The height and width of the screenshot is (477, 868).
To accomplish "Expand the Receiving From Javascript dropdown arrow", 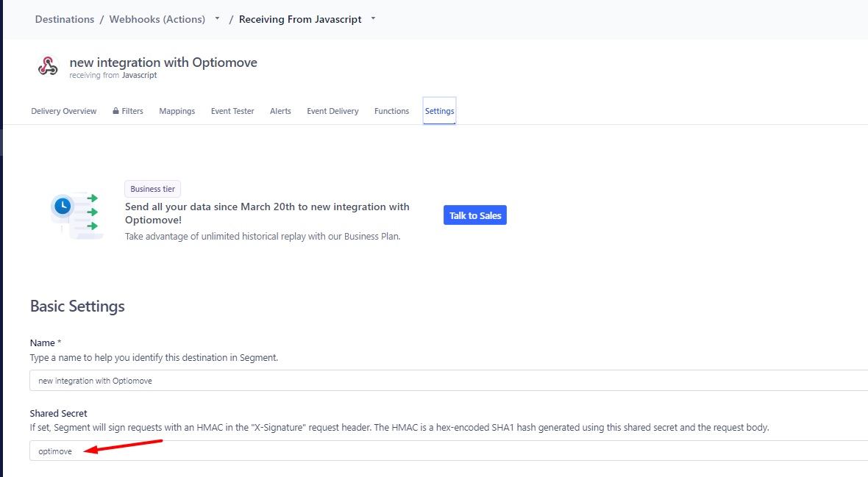I will coord(373,19).
